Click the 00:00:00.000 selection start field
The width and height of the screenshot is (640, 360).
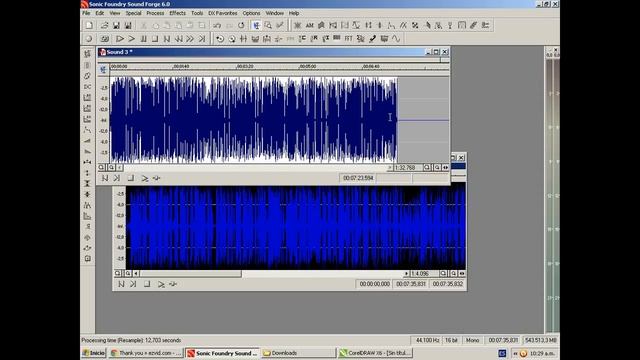374,284
